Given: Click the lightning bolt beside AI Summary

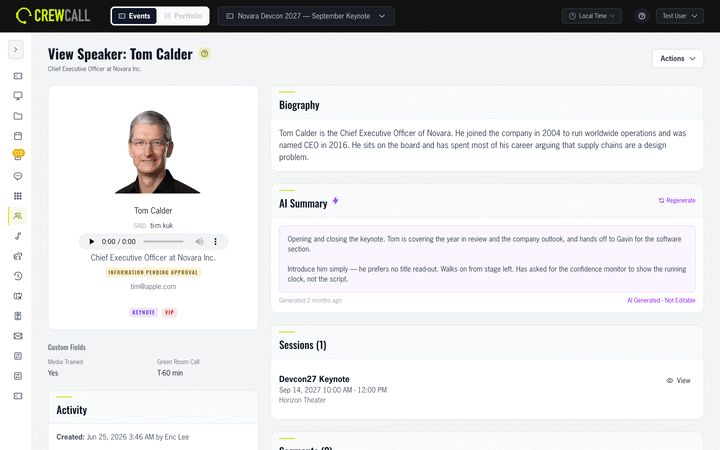Looking at the screenshot, I should click(336, 201).
